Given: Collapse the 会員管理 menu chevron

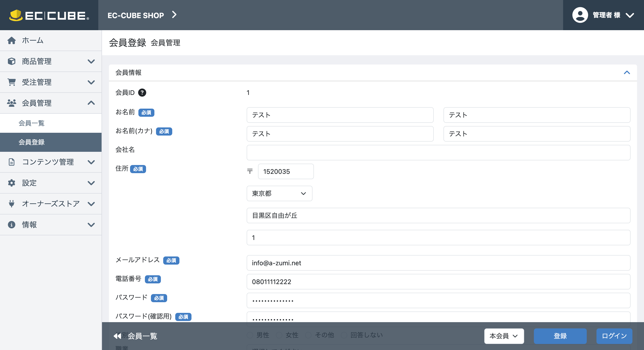Looking at the screenshot, I should [x=91, y=103].
